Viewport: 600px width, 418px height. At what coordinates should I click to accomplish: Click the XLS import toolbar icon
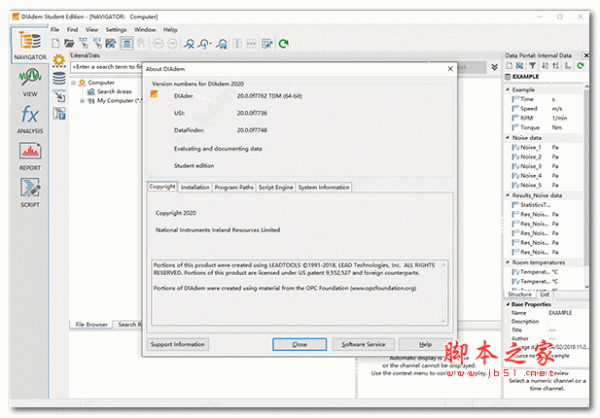click(x=97, y=43)
